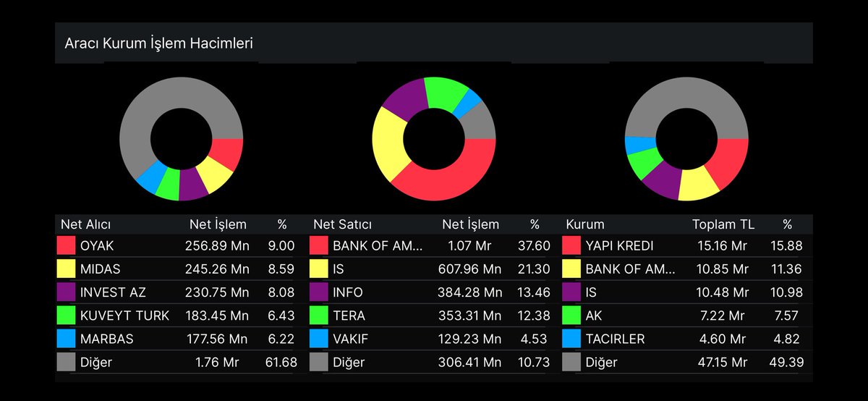The width and height of the screenshot is (868, 401).
Task: Select the INFO seller row name
Action: click(x=348, y=292)
